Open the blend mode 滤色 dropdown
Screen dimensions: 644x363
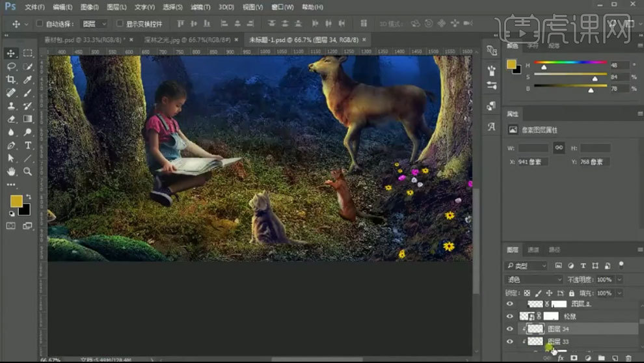(533, 280)
